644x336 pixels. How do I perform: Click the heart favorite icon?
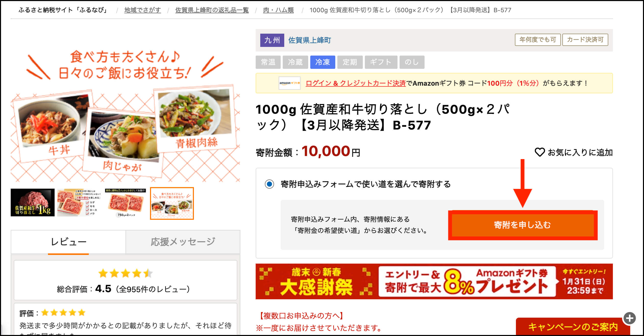coord(540,152)
